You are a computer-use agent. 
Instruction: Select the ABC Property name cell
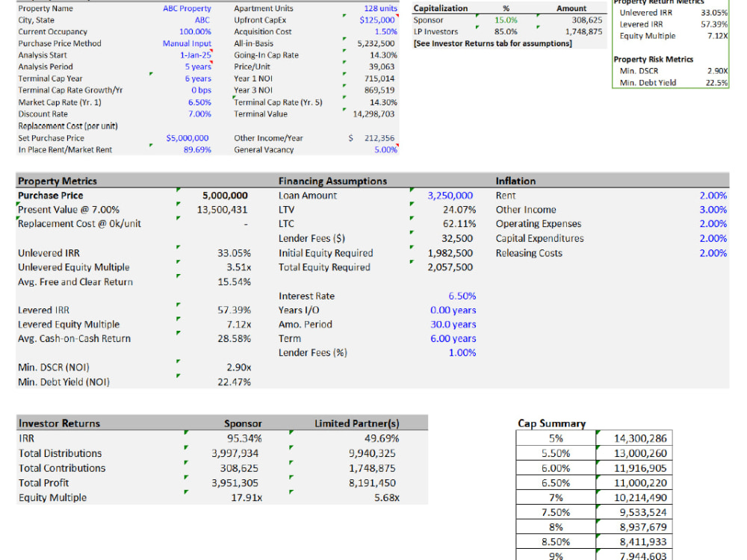(187, 8)
